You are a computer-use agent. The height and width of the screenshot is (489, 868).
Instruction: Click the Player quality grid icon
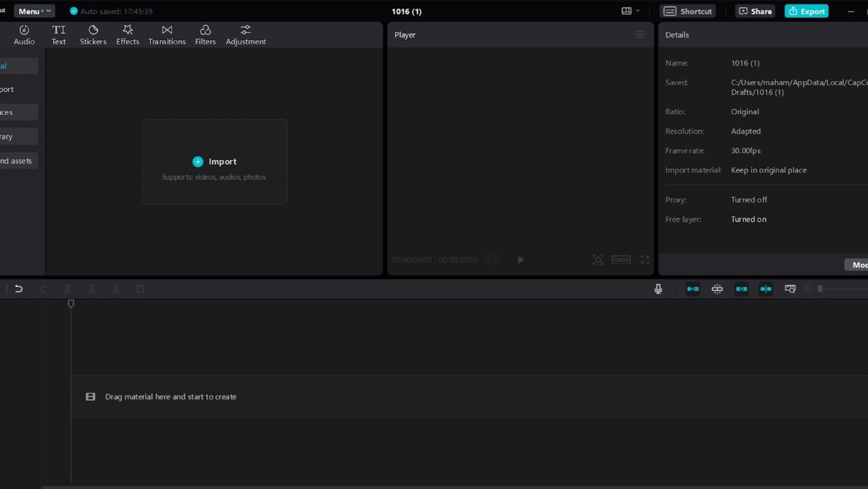coord(492,260)
